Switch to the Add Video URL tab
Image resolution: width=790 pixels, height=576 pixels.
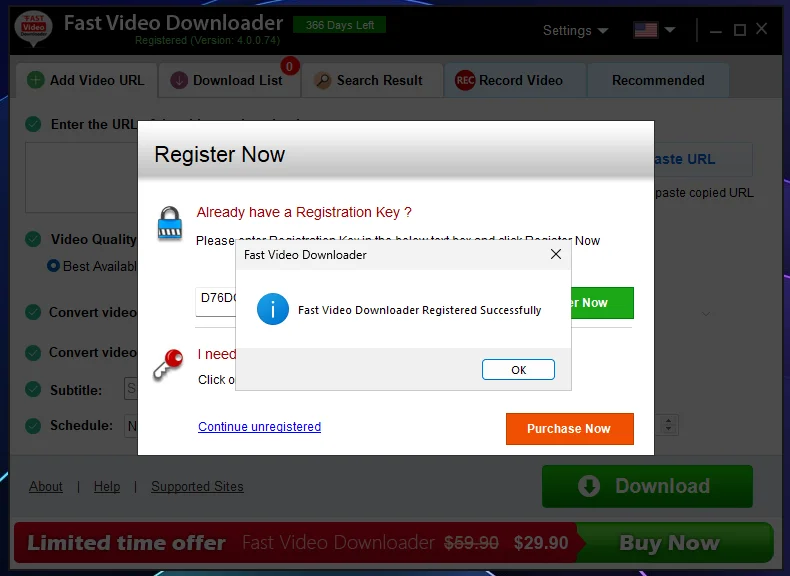click(86, 80)
